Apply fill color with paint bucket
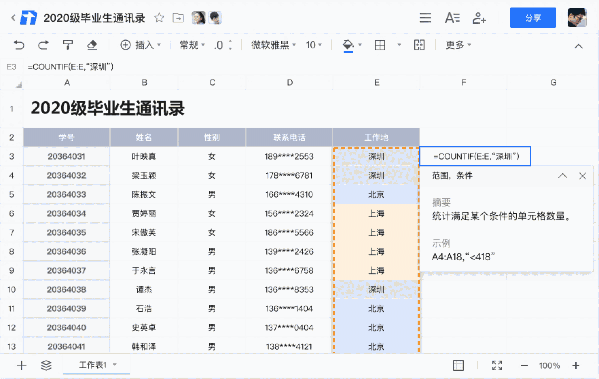The height and width of the screenshot is (379, 599). 348,45
